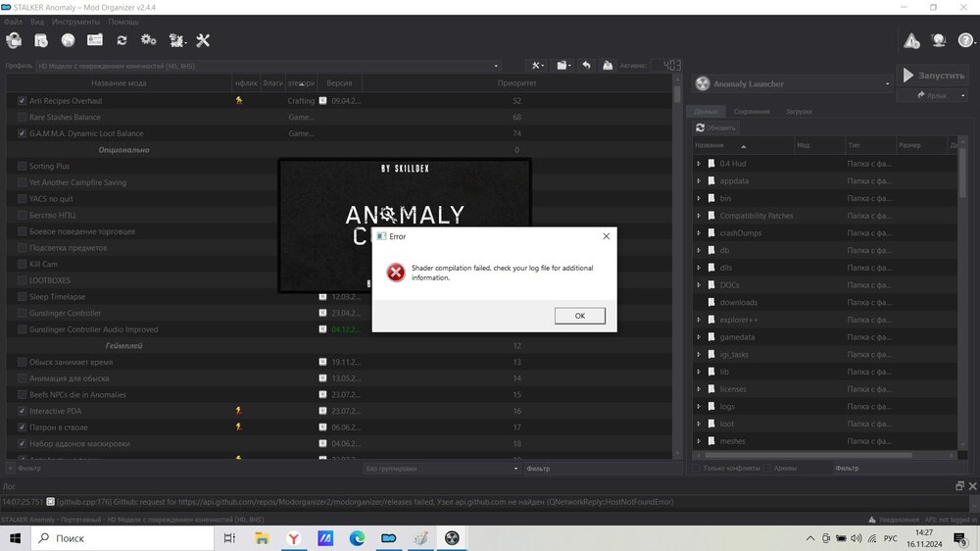
Task: Expand the bin folder
Action: point(699,198)
